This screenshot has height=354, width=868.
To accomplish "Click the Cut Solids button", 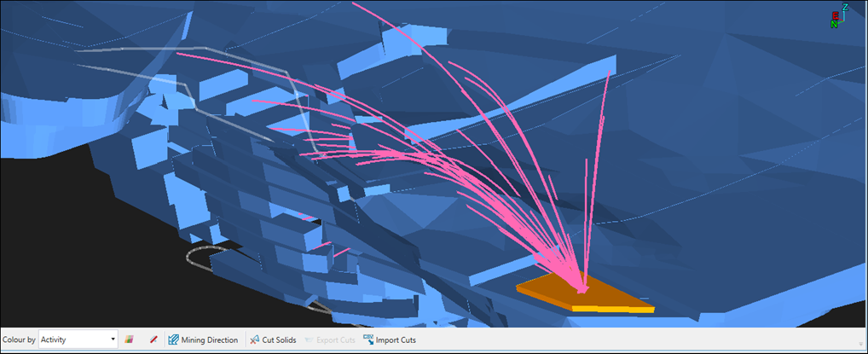I will (x=273, y=339).
